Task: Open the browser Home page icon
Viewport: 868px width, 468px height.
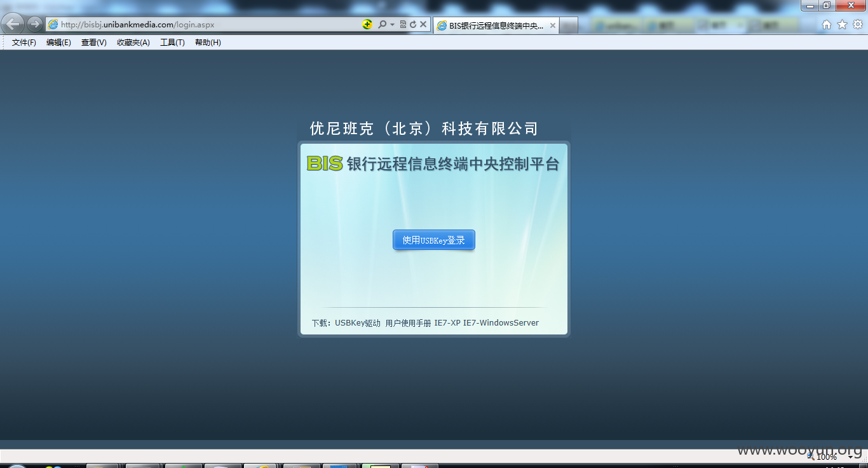Action: (827, 24)
